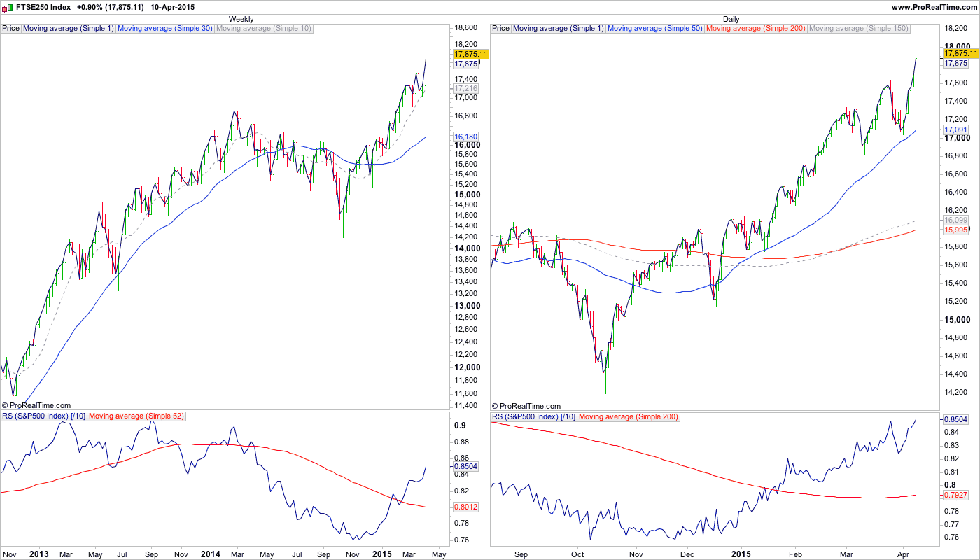Click the 14,200 label on Daily price axis
The height and width of the screenshot is (560, 980).
(957, 393)
